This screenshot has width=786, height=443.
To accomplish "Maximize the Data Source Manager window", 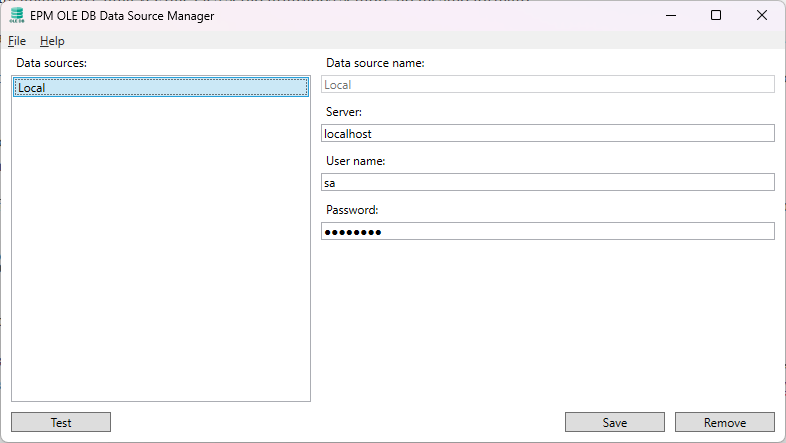I will click(716, 16).
